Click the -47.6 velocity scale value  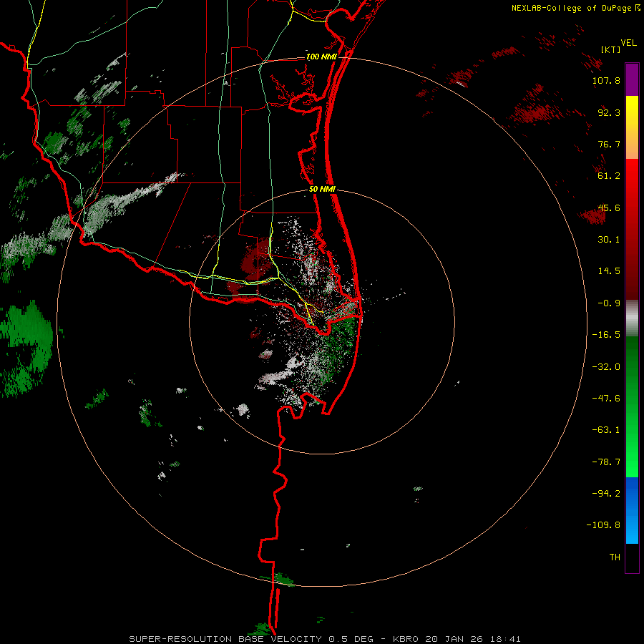click(x=606, y=399)
